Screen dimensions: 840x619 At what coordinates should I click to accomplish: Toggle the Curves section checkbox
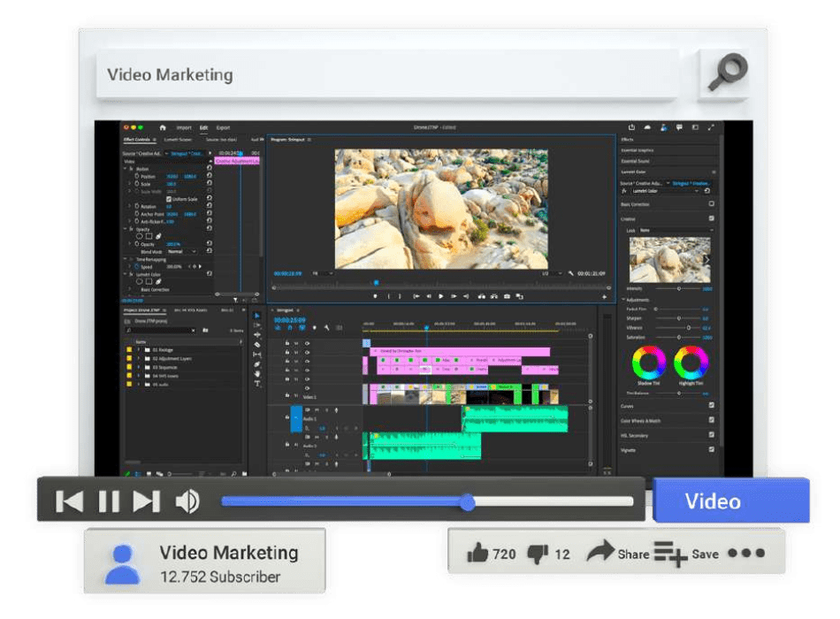pos(712,406)
